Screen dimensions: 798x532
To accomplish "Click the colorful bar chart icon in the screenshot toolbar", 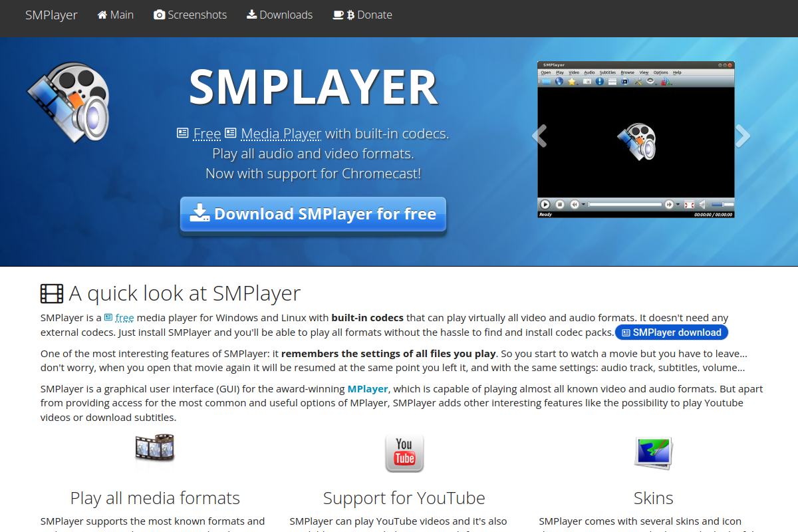I will (665, 82).
